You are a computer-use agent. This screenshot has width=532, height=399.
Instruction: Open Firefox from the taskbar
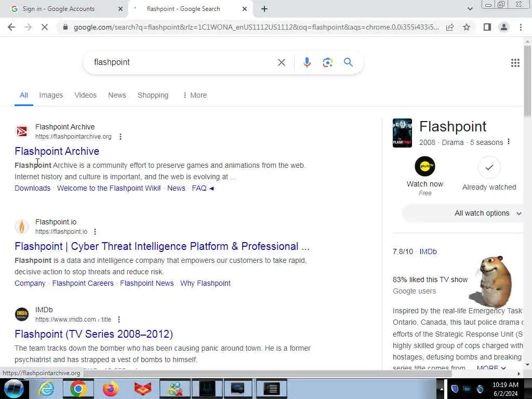click(x=110, y=389)
